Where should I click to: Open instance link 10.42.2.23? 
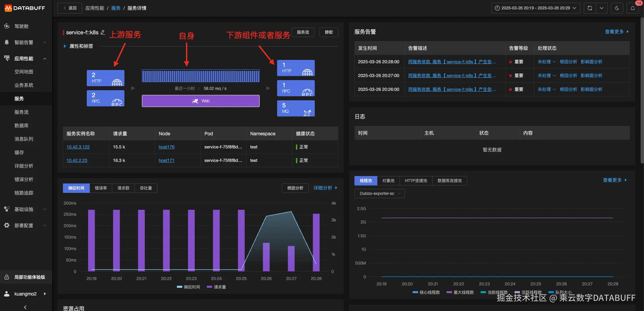pyautogui.click(x=77, y=161)
